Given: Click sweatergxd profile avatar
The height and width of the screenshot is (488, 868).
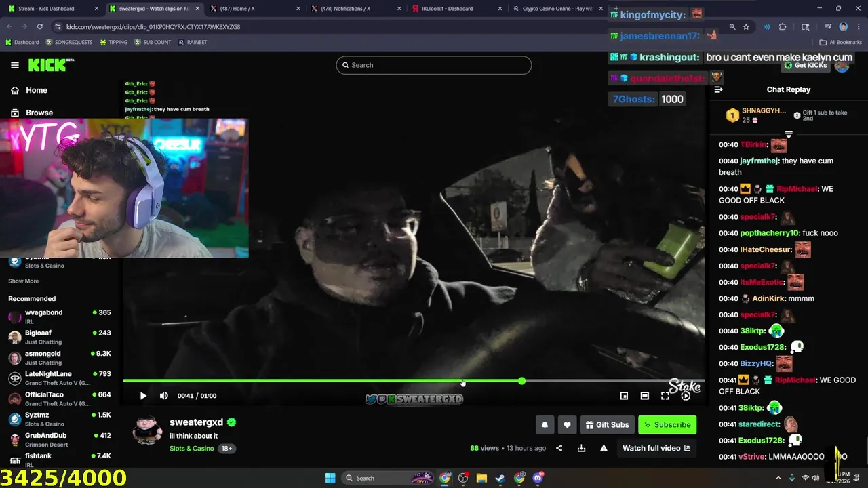Looking at the screenshot, I should pos(147,431).
